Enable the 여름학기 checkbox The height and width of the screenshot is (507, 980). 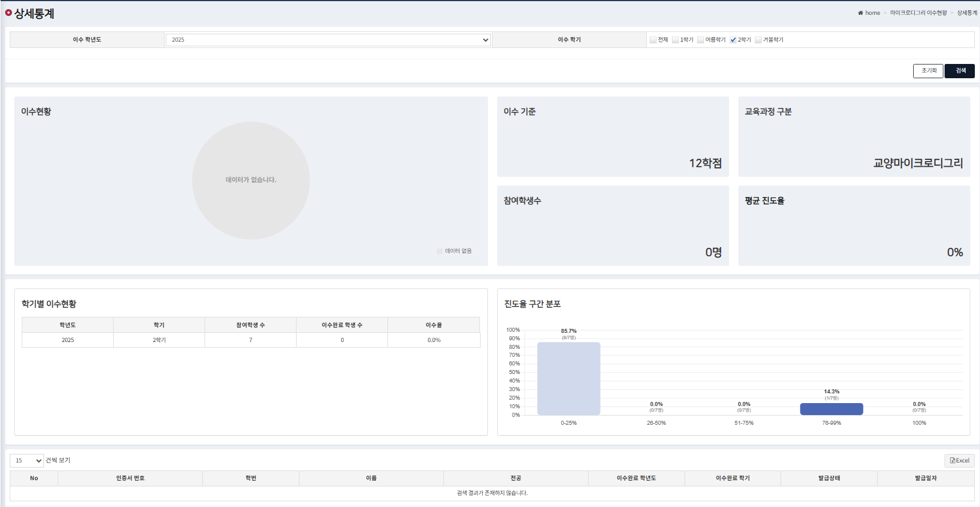[x=701, y=40]
